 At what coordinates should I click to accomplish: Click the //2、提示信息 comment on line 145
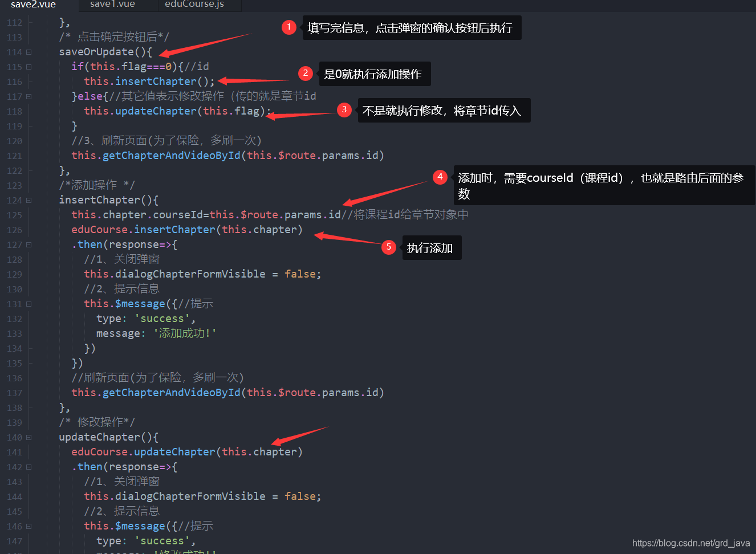tap(122, 511)
